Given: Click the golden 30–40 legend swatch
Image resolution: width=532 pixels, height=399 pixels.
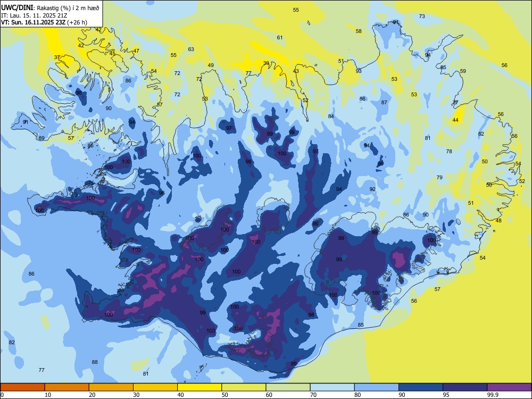Looking at the screenshot, I should pyautogui.click(x=155, y=387).
